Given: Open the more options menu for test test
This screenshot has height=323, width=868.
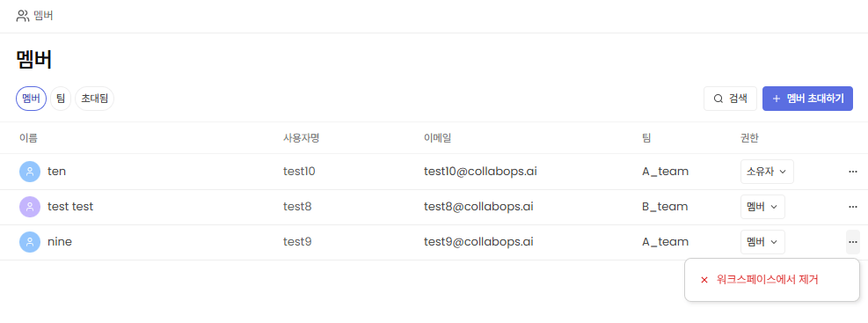Looking at the screenshot, I should [x=852, y=207].
